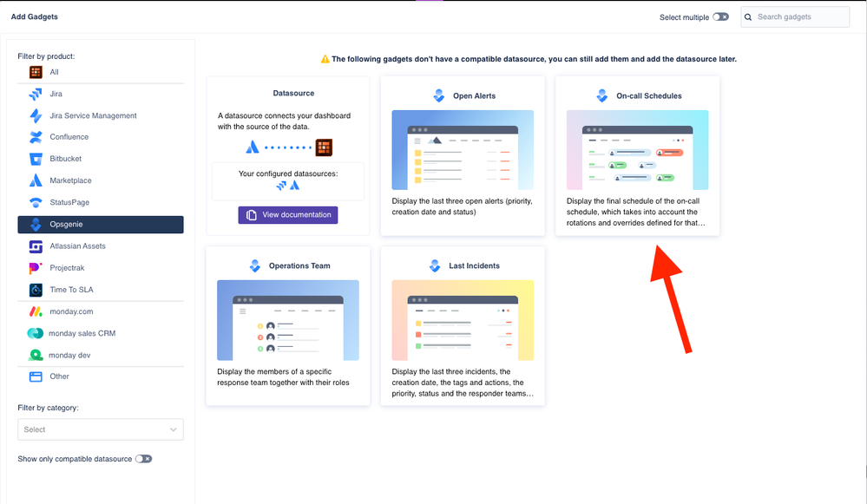Select the Bitbucket filter label
The width and height of the screenshot is (867, 504).
[65, 159]
